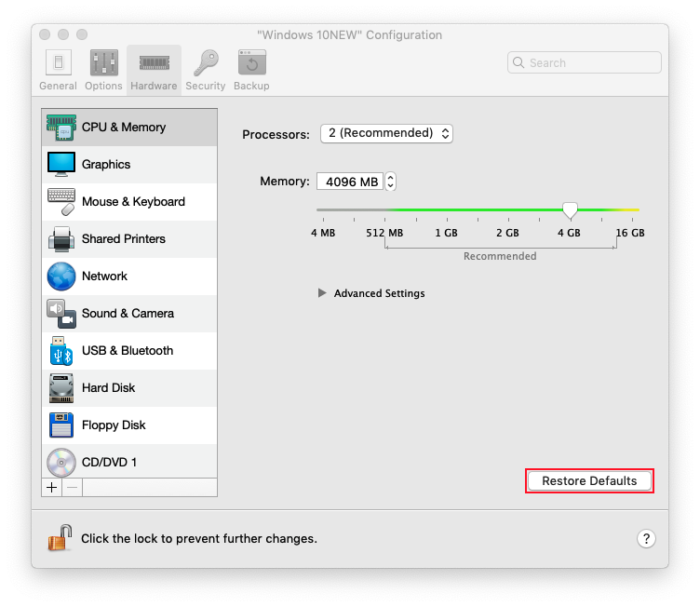Screen dimensions: 700x607
Task: Select Sound & Camera in sidebar
Action: [127, 314]
